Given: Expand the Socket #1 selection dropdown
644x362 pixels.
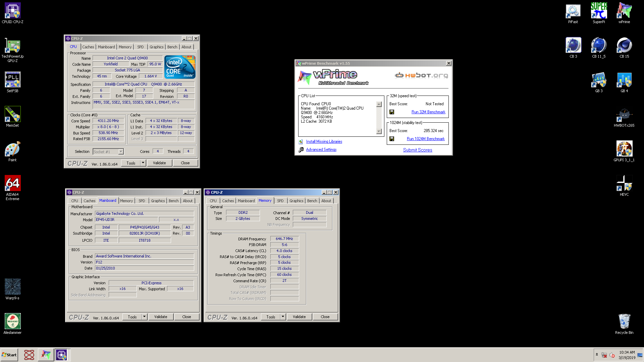Looking at the screenshot, I should click(x=121, y=152).
